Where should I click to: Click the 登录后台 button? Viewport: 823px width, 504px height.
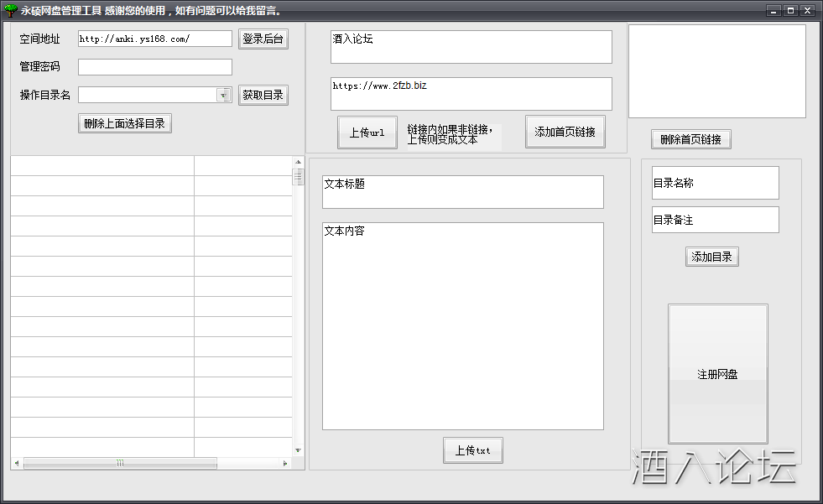(263, 39)
